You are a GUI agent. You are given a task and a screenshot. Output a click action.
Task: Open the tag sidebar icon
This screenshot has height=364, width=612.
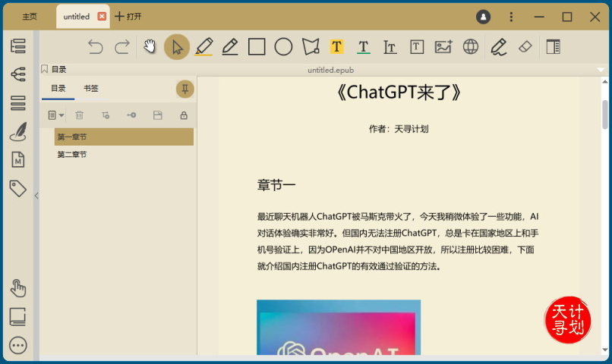(18, 189)
